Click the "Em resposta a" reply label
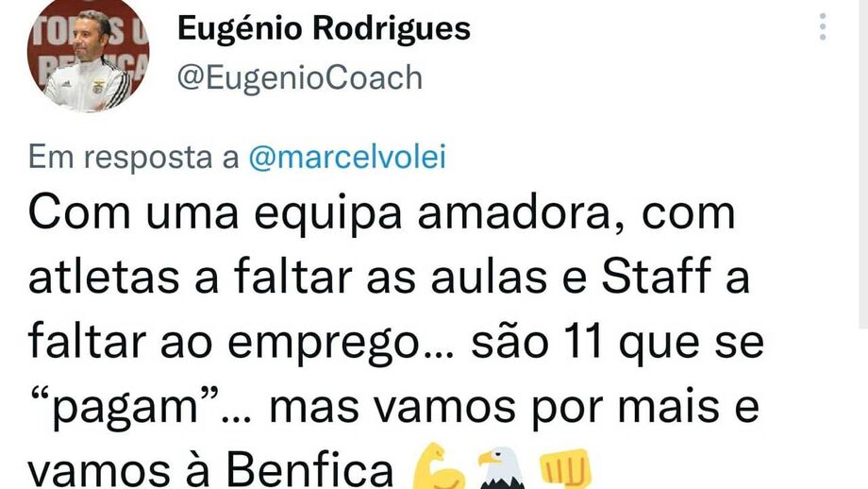868x489 pixels. tap(133, 158)
